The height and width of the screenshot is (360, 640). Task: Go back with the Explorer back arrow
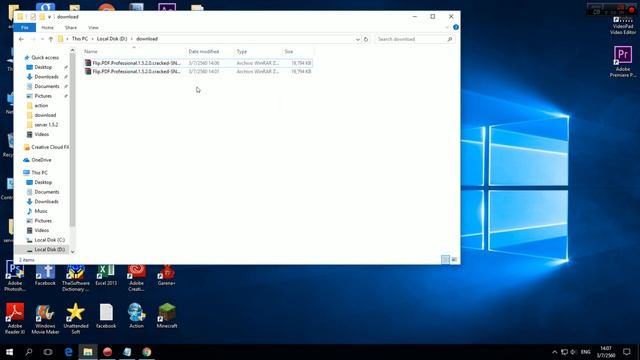pos(21,39)
